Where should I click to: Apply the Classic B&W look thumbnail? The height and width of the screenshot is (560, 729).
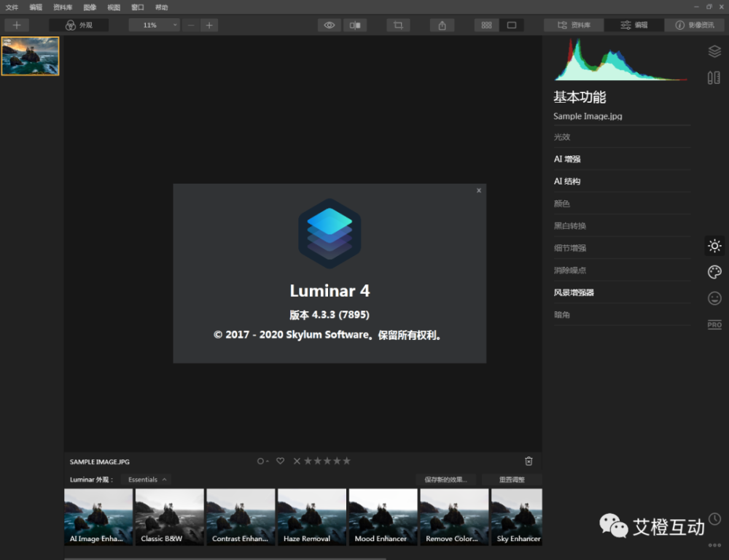tap(169, 517)
